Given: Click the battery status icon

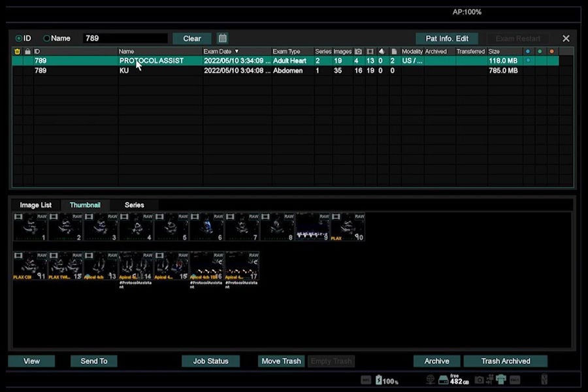Looking at the screenshot, I should 379,380.
